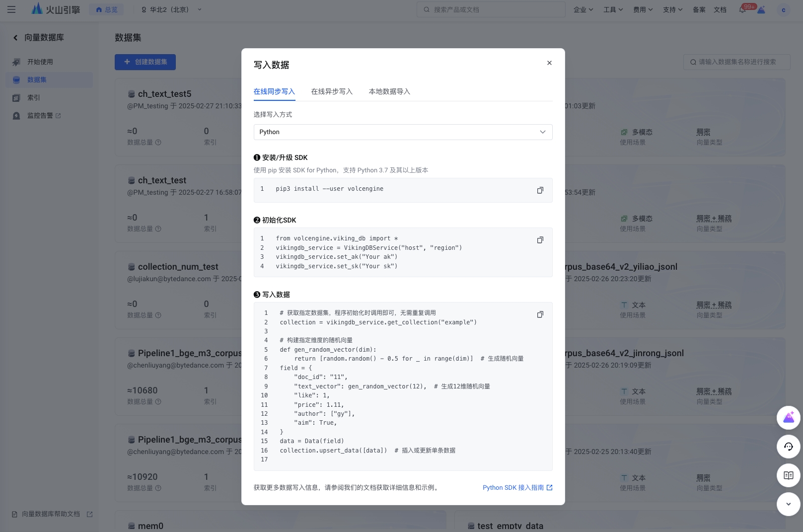Image resolution: width=803 pixels, height=532 pixels.
Task: Click the ≈10680 data total value
Action: click(x=143, y=390)
